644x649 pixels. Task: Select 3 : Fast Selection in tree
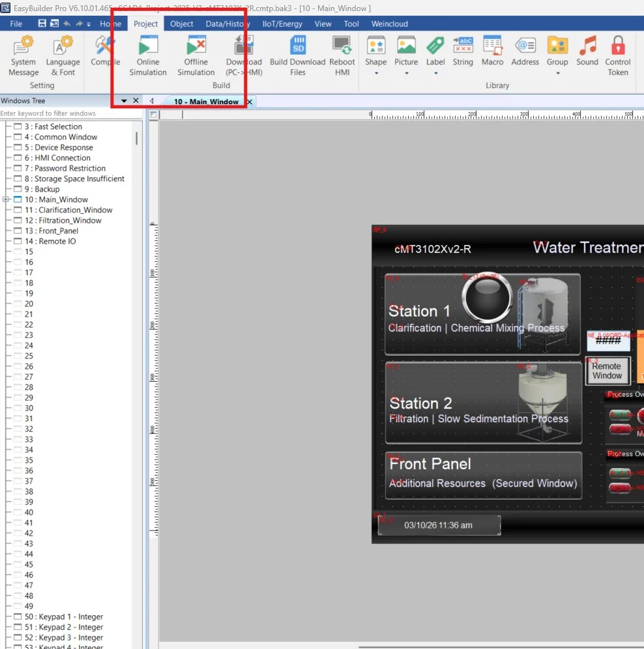click(53, 126)
